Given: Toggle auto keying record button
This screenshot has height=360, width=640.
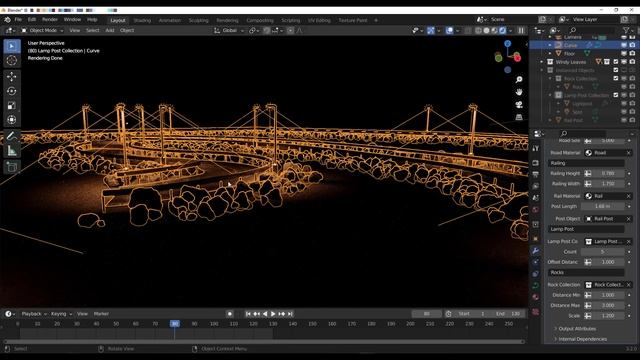Looking at the screenshot, I should pyautogui.click(x=230, y=314).
